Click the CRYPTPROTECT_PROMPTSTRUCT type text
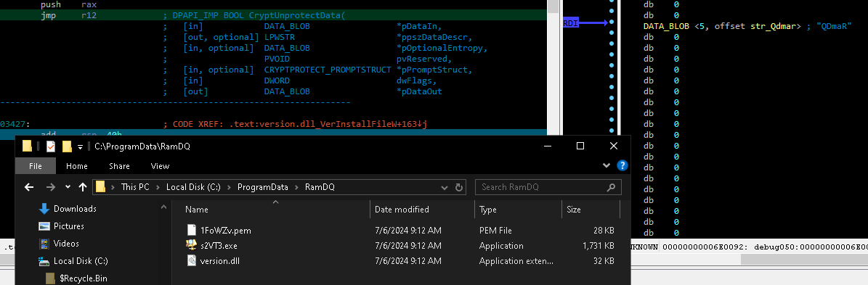This screenshot has width=868, height=285. tap(328, 70)
